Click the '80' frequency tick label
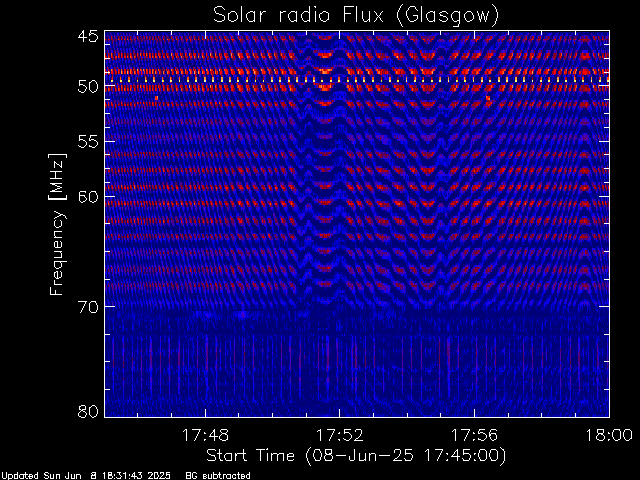Screen dimensions: 640x480 pyautogui.click(x=88, y=411)
